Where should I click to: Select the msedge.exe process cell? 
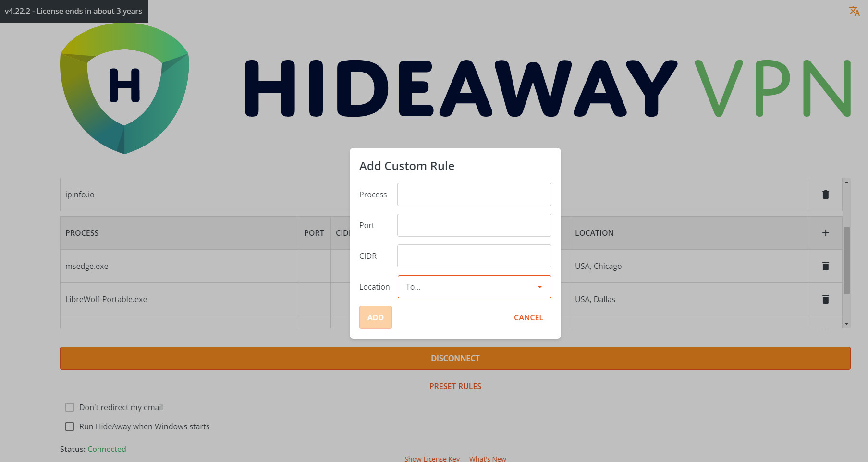(x=180, y=266)
